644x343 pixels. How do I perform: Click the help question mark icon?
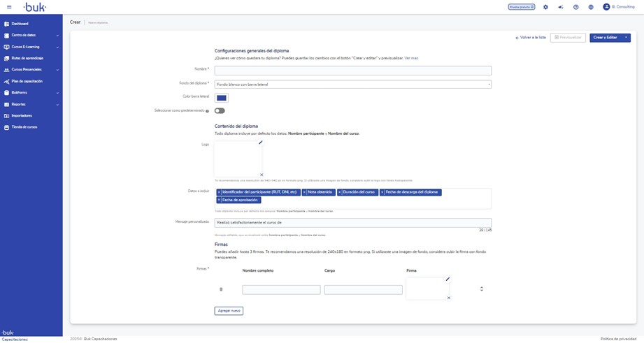[575, 7]
